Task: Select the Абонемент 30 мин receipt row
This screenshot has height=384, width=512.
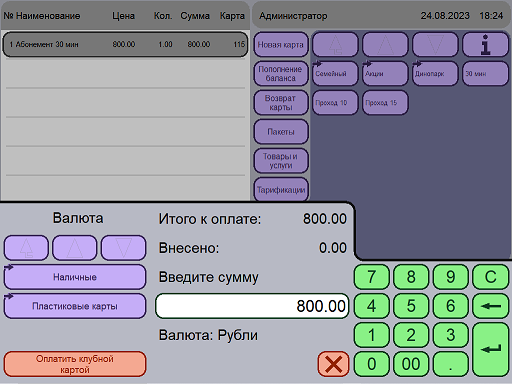Action: [125, 44]
